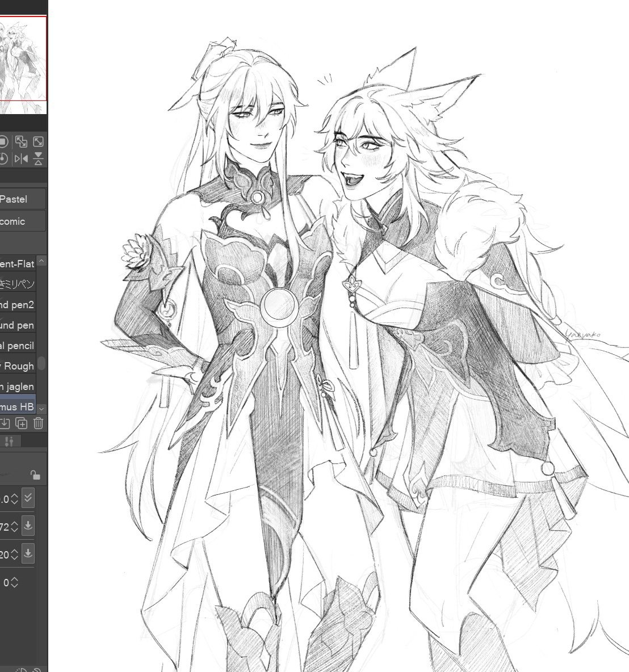629x672 pixels.
Task: Click the stepper arrows next to value 0
Action: [x=14, y=582]
